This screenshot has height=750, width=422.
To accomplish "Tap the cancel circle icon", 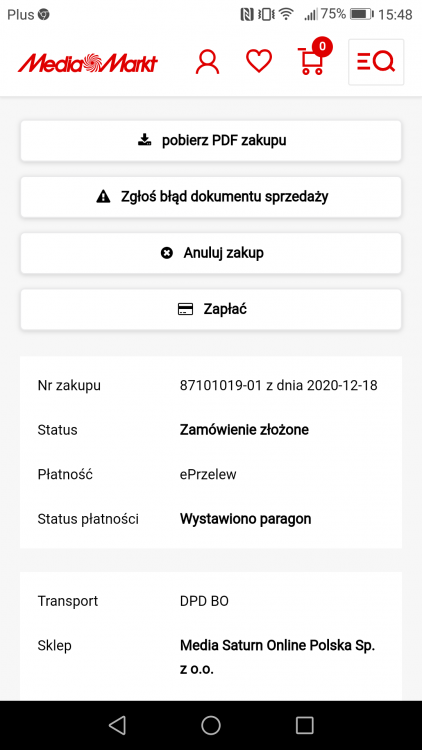I will tap(167, 253).
